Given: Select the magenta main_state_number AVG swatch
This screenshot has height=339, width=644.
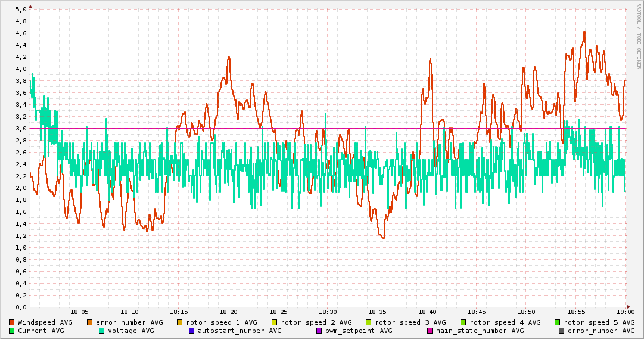Looking at the screenshot, I should [x=430, y=331].
